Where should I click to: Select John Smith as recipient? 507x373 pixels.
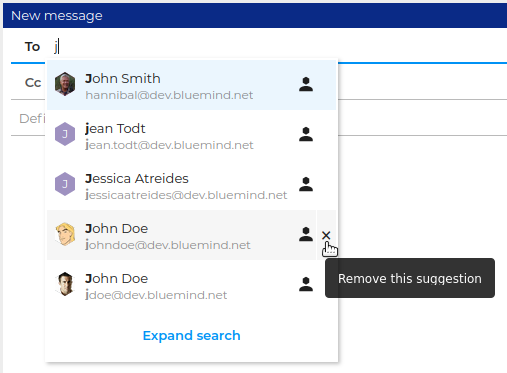pos(191,85)
